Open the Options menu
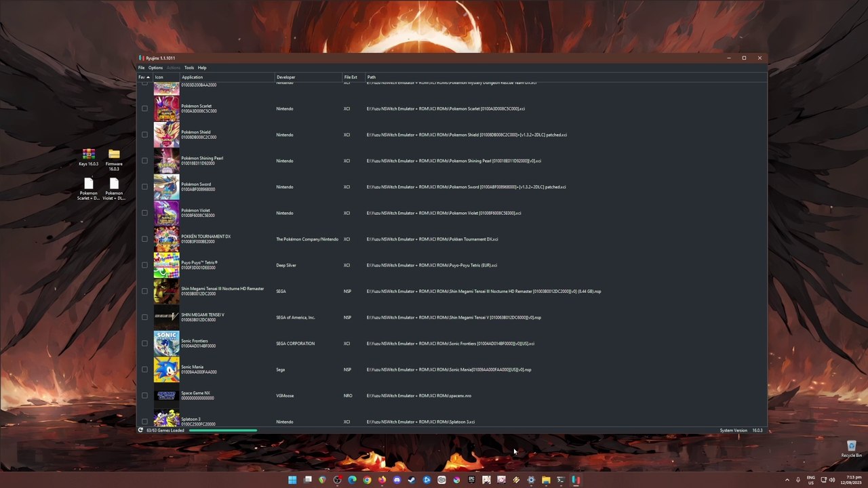 click(x=155, y=68)
